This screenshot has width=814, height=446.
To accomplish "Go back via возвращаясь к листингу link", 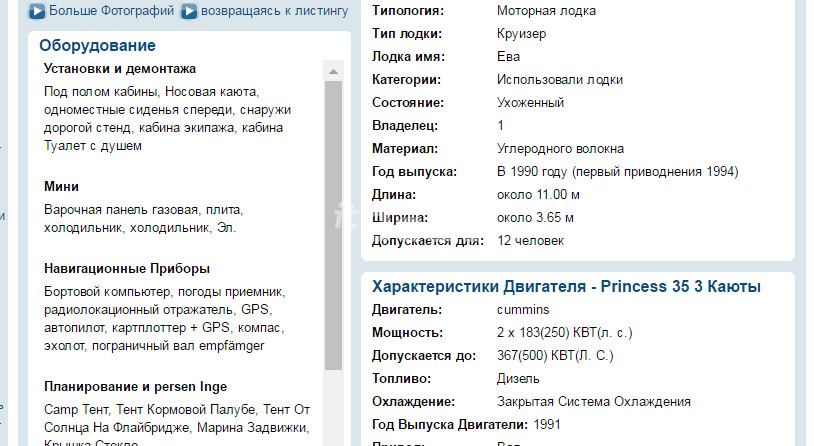I will 274,12.
